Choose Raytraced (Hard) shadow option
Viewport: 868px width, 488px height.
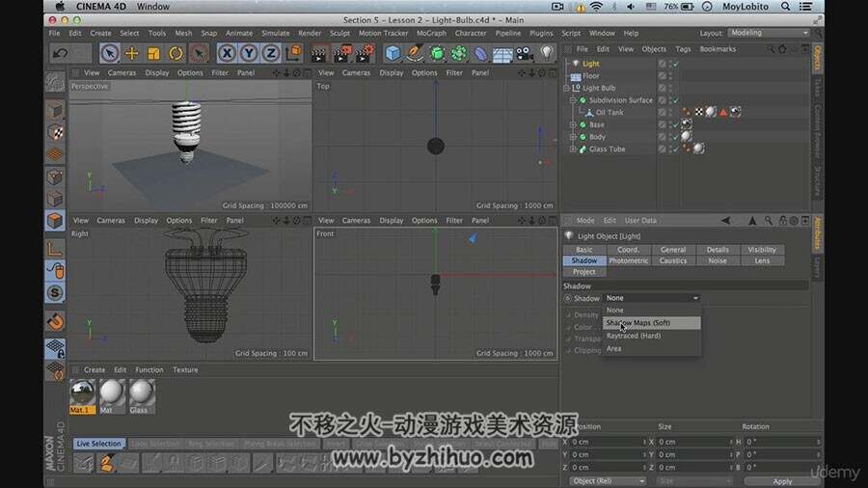click(x=652, y=336)
